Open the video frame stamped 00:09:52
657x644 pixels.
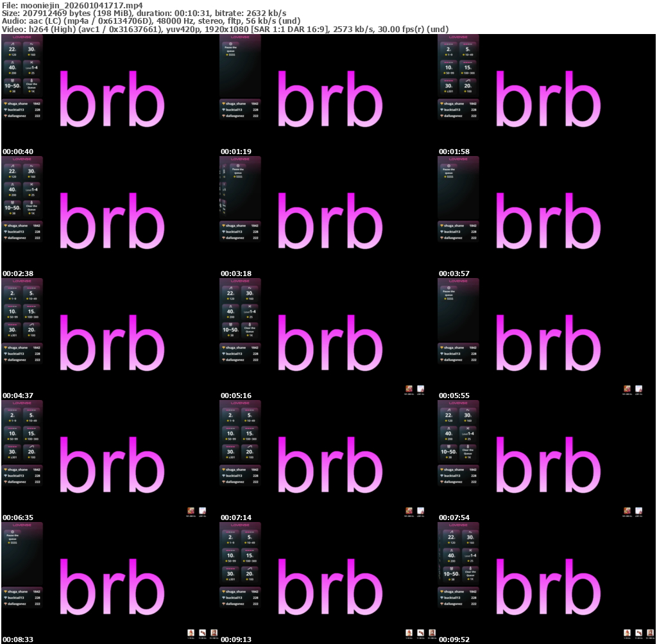click(547, 583)
